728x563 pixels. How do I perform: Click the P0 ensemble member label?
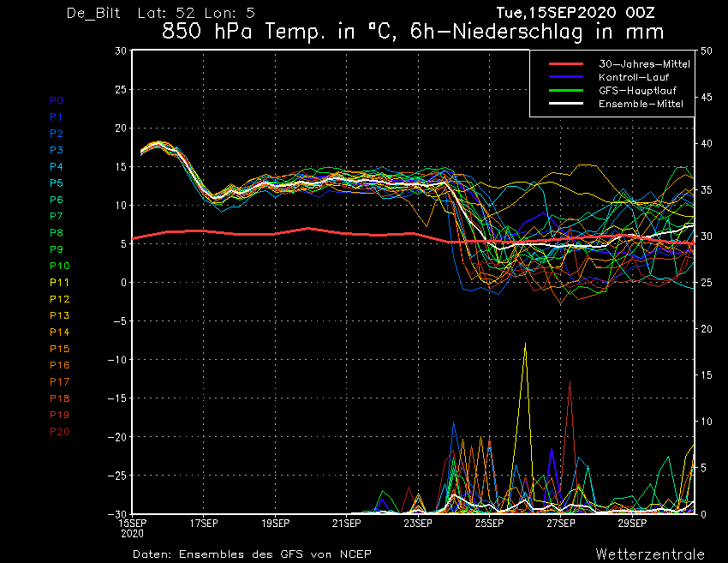57,100
